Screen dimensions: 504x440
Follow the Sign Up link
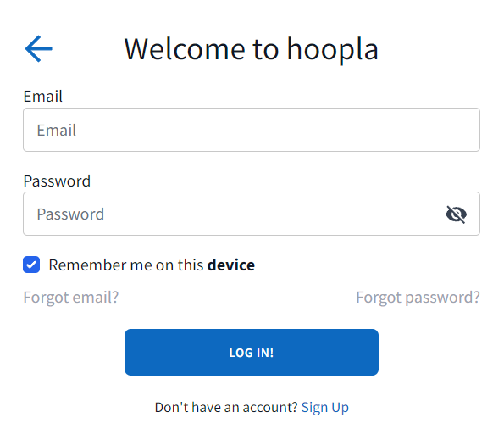pyautogui.click(x=325, y=408)
